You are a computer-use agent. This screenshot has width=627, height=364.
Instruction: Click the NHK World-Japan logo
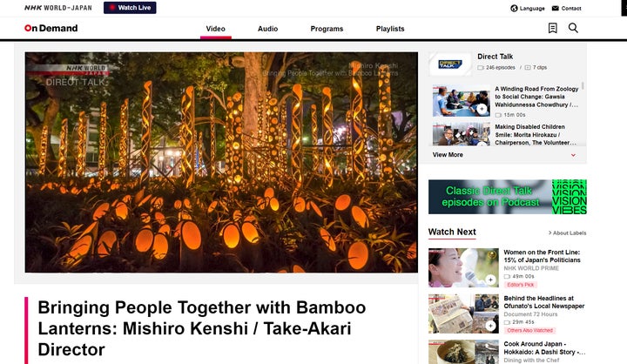[x=58, y=8]
